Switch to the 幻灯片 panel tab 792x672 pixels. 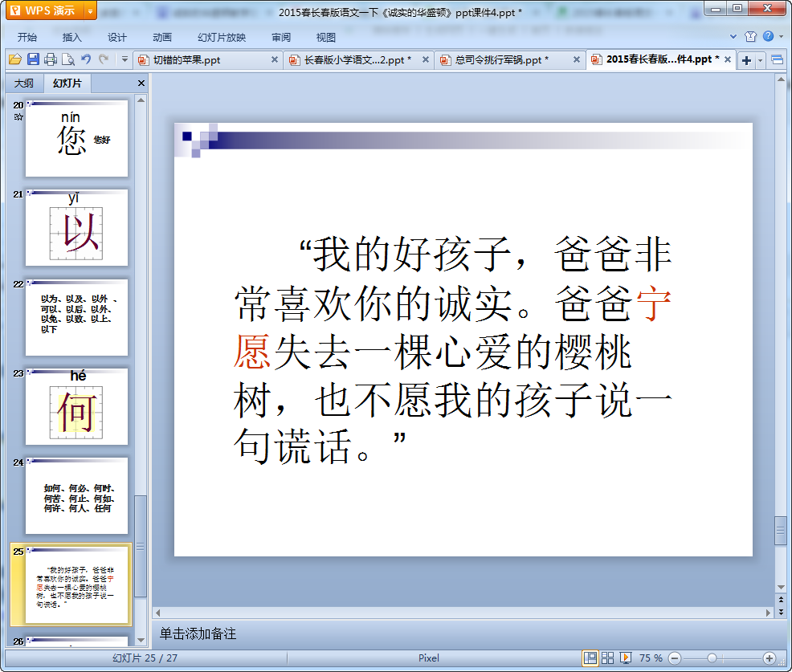click(67, 83)
